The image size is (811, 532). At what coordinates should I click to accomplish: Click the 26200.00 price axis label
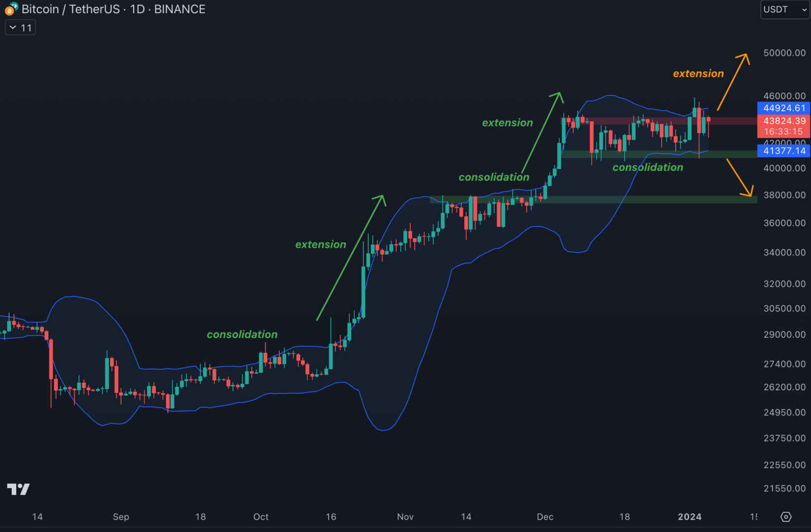(x=784, y=387)
